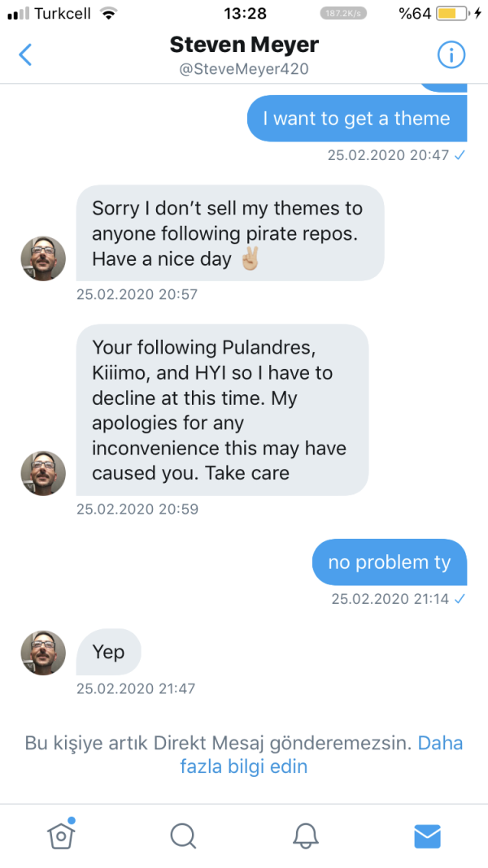Tap the 13:28 status bar clock
This screenshot has height=868, width=488.
click(243, 14)
